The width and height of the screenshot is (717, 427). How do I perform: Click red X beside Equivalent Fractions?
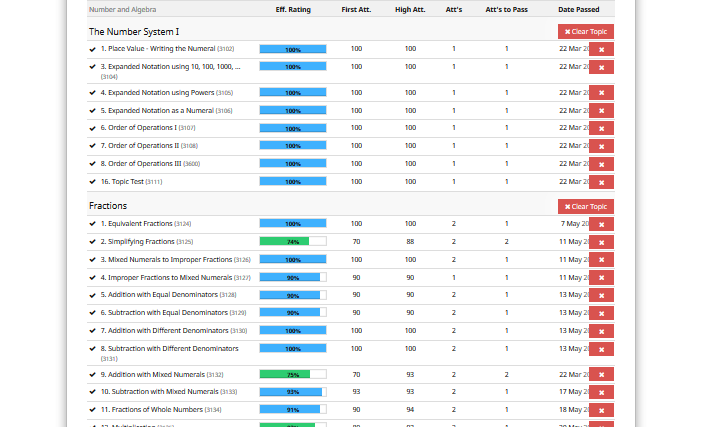pyautogui.click(x=601, y=224)
